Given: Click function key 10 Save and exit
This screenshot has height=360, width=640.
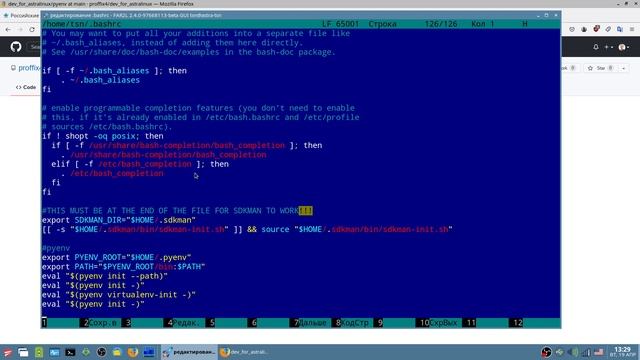Looking at the screenshot, I should (x=438, y=323).
